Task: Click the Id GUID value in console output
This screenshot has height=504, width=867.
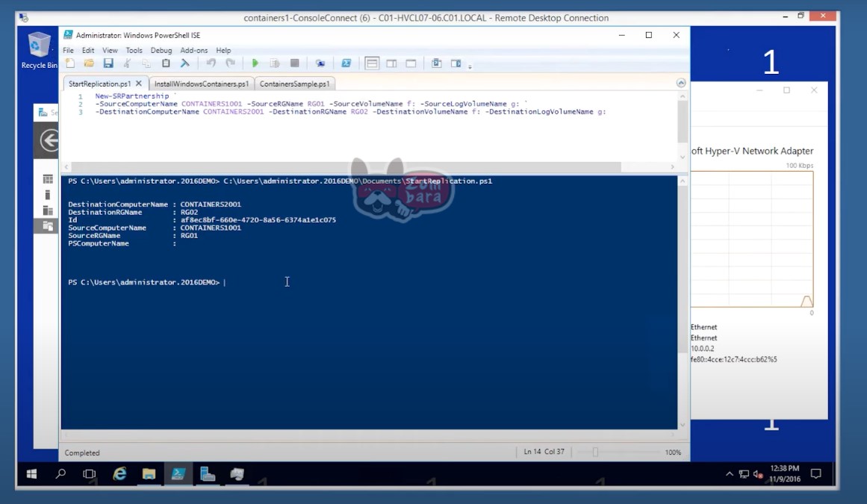Action: (258, 220)
